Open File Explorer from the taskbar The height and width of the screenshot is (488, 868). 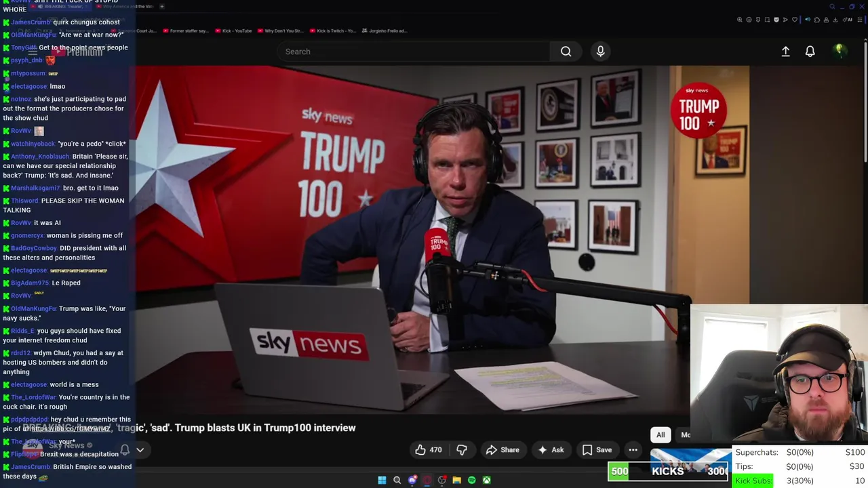pyautogui.click(x=456, y=480)
